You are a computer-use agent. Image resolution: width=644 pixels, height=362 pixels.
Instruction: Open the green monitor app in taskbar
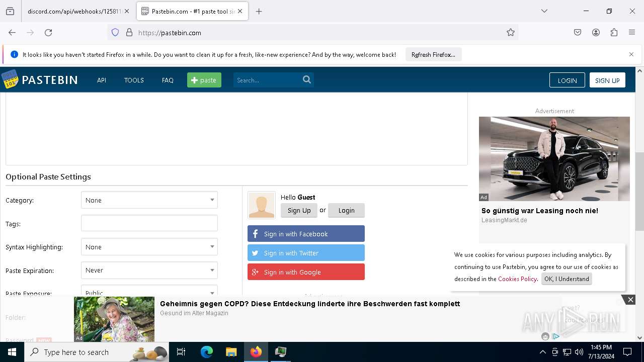[x=281, y=352]
